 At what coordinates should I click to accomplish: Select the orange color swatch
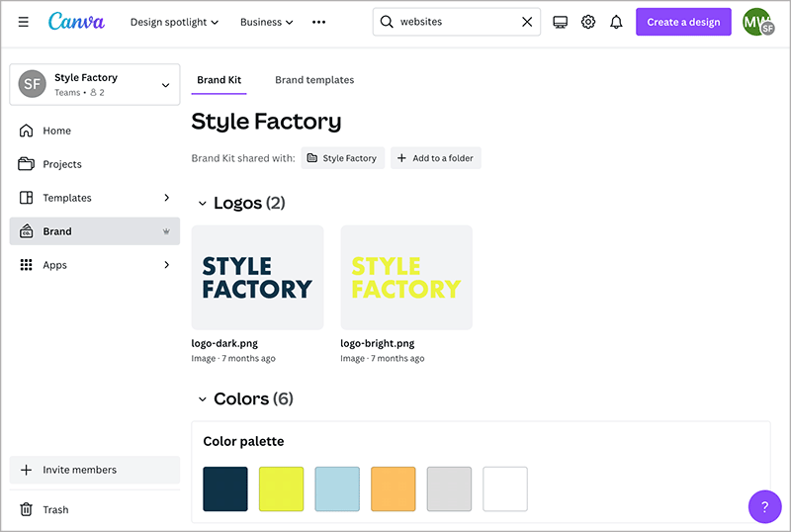[394, 488]
